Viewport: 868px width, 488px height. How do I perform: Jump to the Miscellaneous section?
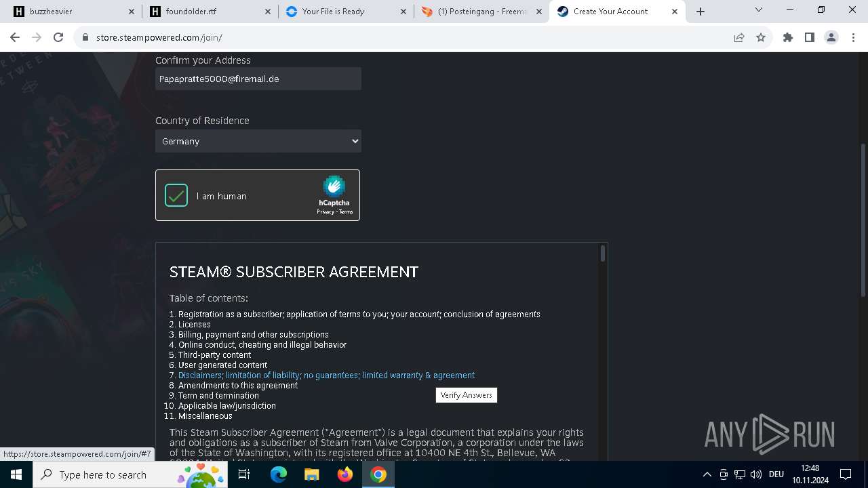205,415
